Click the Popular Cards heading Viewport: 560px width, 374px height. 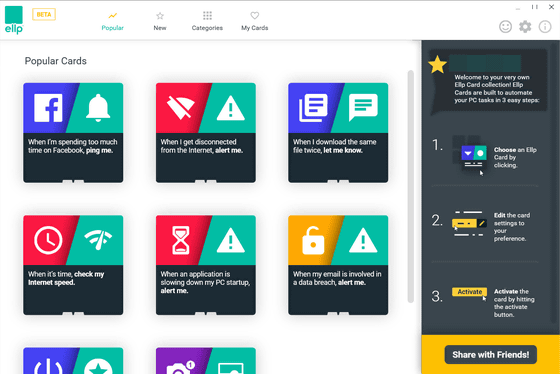(x=56, y=61)
